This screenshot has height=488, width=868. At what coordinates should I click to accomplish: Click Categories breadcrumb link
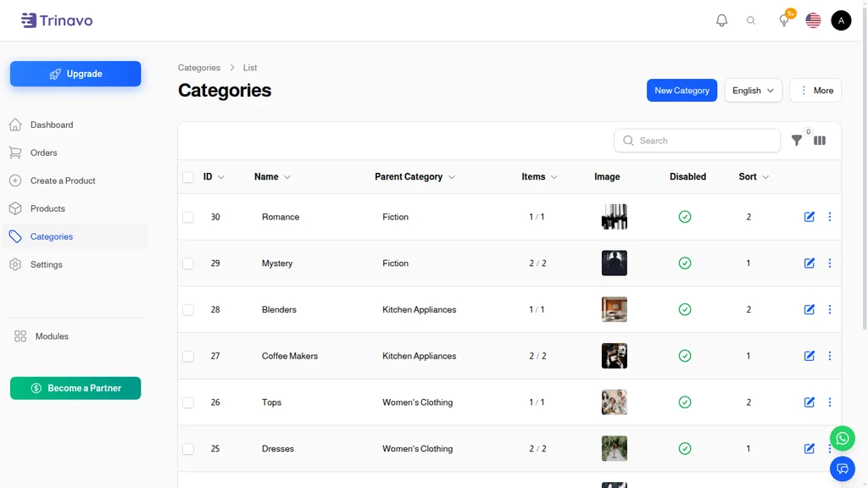(x=198, y=68)
